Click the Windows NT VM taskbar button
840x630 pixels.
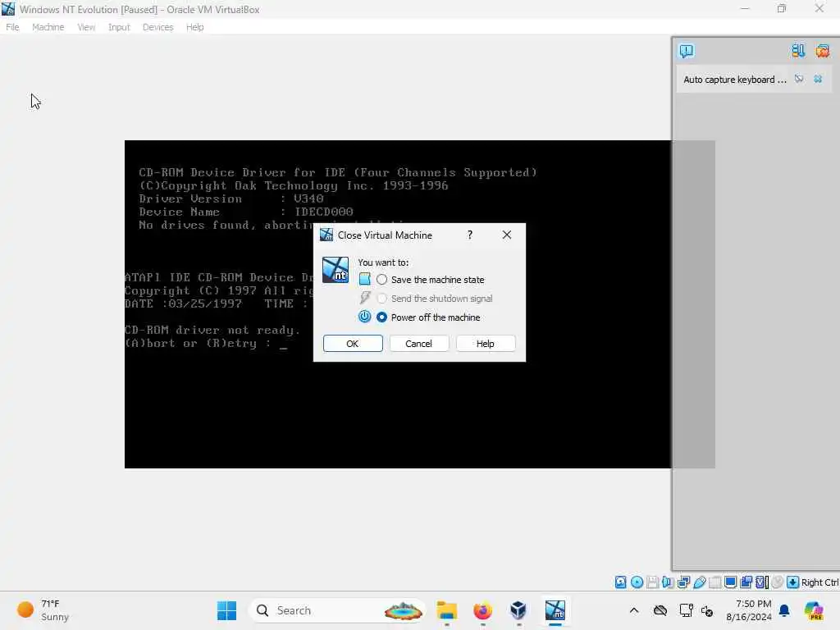(555, 610)
